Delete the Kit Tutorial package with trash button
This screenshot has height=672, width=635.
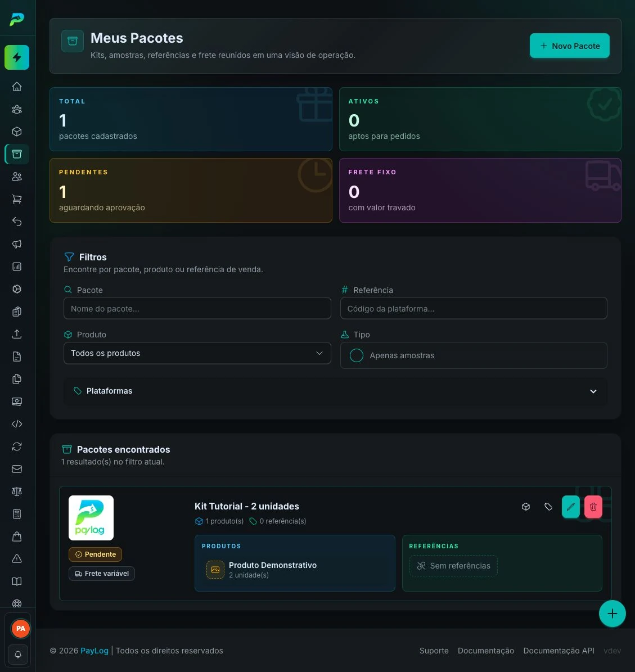coord(593,507)
